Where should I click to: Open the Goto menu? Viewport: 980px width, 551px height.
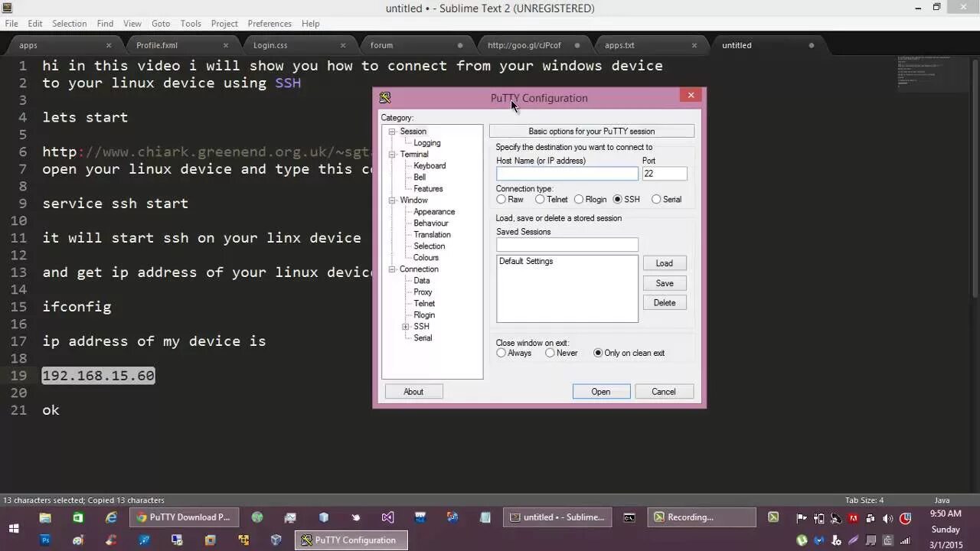click(x=161, y=24)
